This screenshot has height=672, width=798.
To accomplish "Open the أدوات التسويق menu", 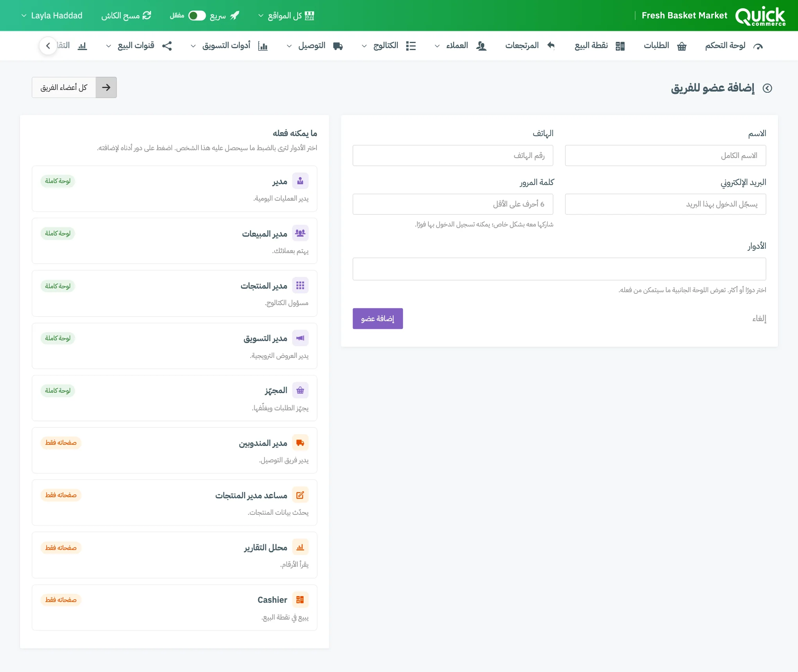I will [x=228, y=46].
